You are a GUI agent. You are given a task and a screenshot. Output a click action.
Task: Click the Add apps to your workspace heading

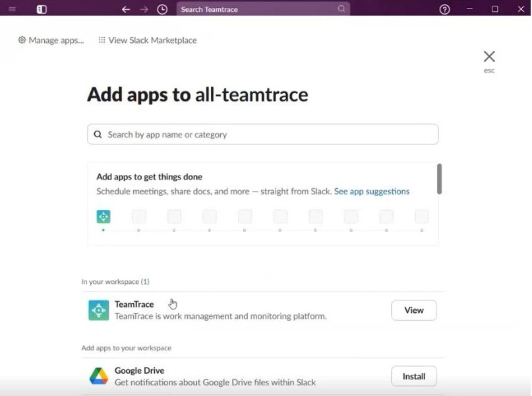[126, 348]
